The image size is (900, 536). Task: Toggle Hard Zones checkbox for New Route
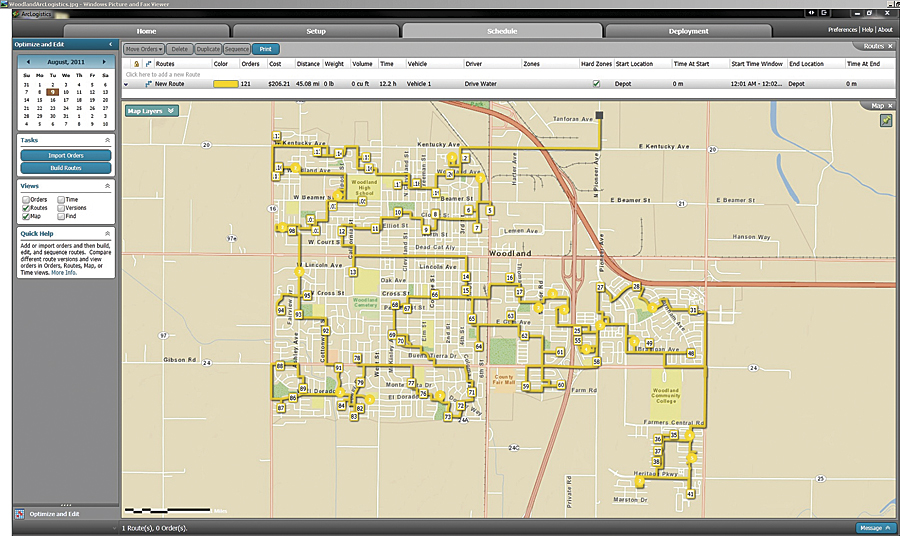coord(596,84)
